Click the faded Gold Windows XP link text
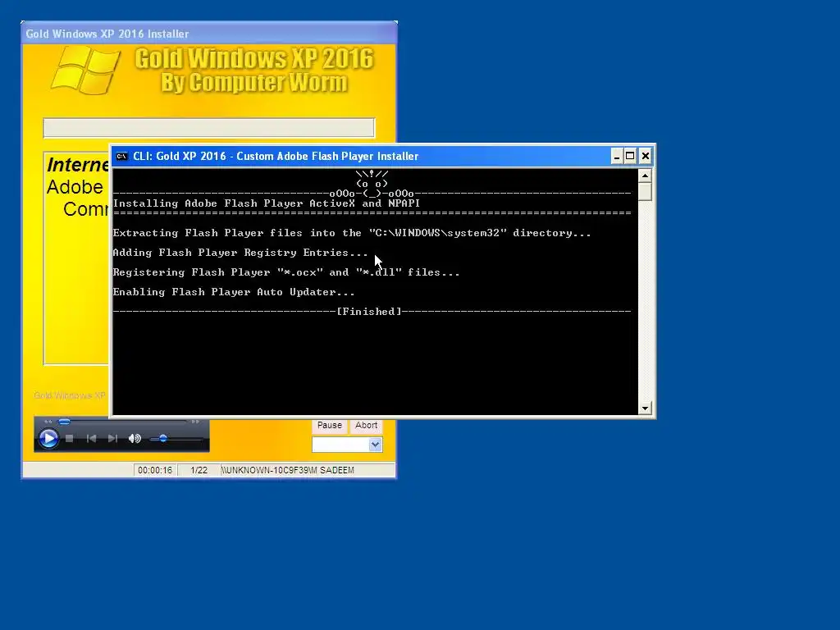Screen dimensions: 840x630 point(70,395)
